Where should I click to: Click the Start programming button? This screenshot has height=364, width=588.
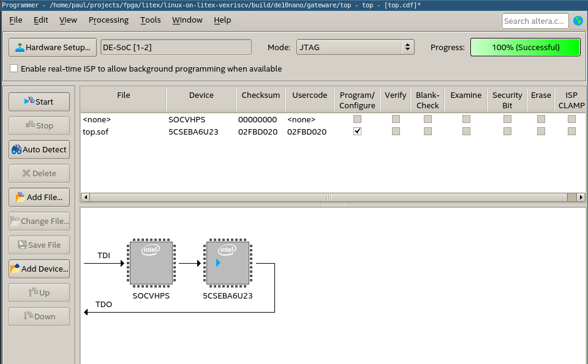coord(39,102)
